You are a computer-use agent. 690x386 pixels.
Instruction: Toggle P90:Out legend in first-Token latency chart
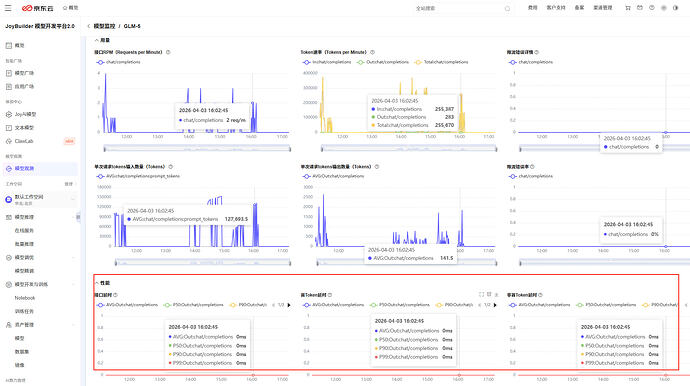pos(454,305)
